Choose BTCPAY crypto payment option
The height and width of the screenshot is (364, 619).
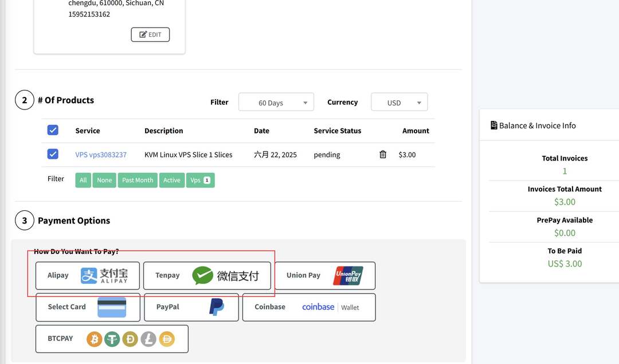112,339
